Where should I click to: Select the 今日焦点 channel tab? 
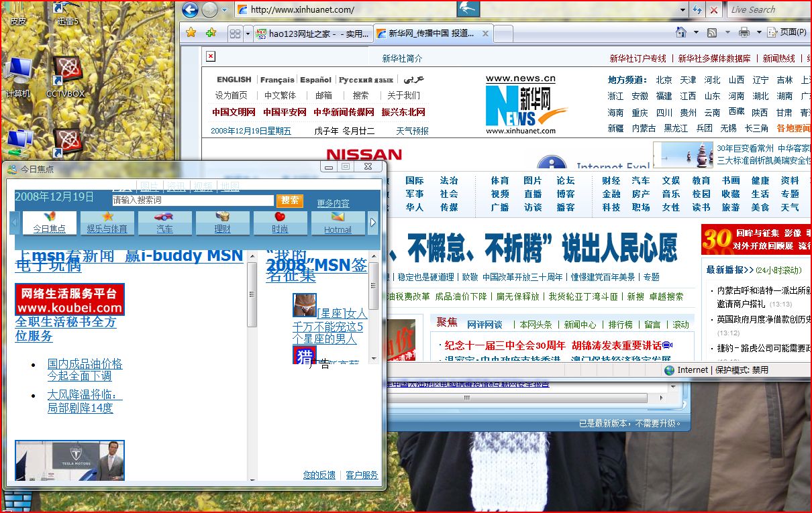(50, 223)
